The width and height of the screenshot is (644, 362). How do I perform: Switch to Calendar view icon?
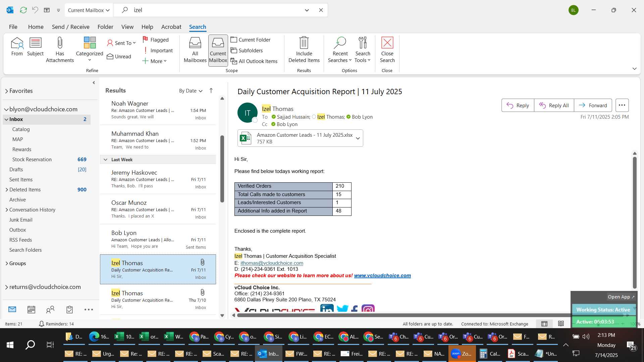(x=31, y=309)
